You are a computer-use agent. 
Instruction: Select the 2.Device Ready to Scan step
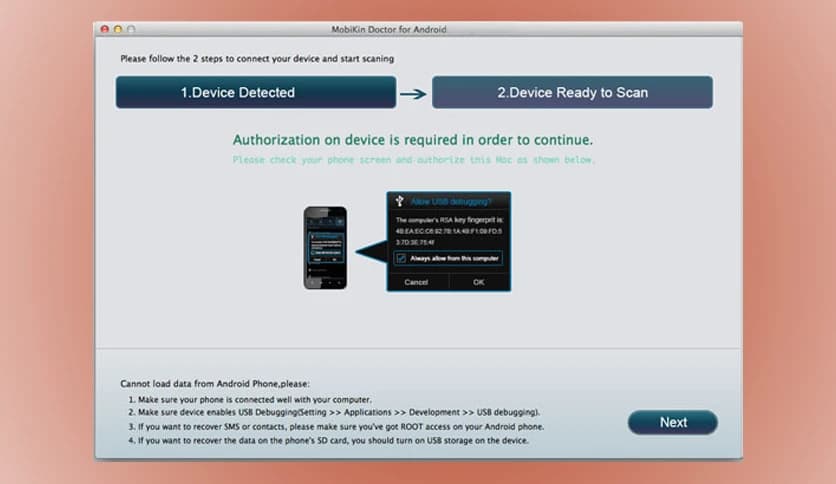pos(572,92)
